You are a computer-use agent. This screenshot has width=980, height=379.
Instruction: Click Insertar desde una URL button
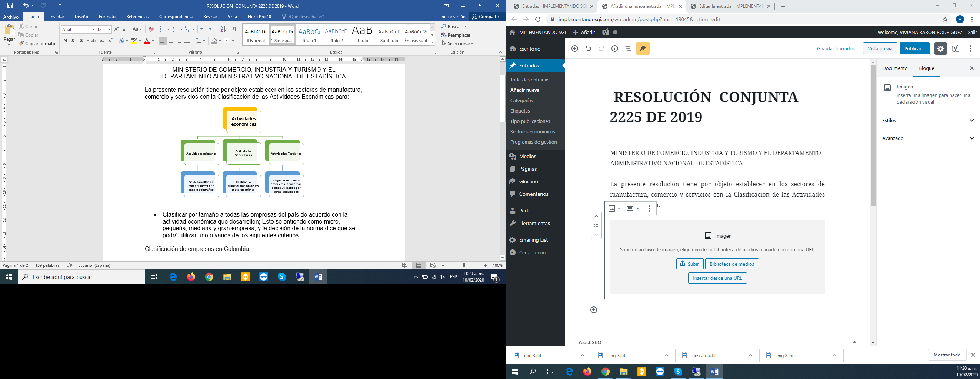(x=717, y=278)
